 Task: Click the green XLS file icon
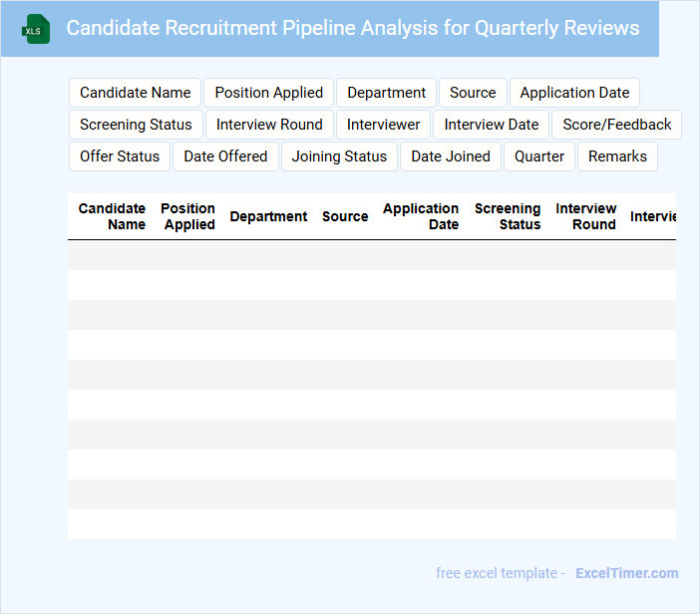point(36,29)
